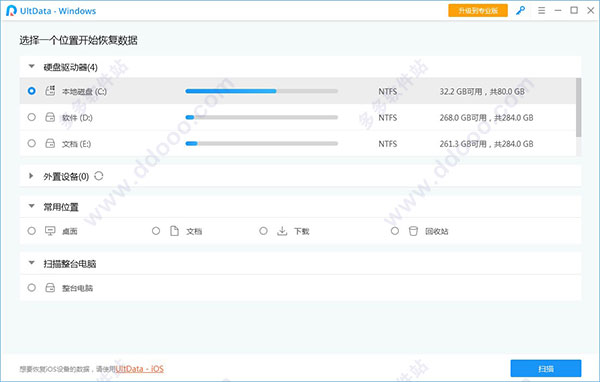
Task: Click the E drive usage bar
Action: [261, 144]
